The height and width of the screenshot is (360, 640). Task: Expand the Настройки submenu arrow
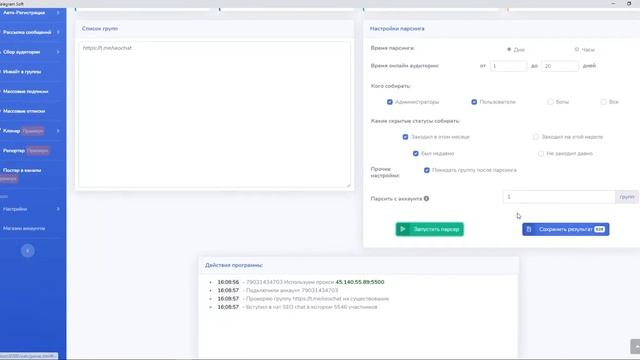point(58,209)
